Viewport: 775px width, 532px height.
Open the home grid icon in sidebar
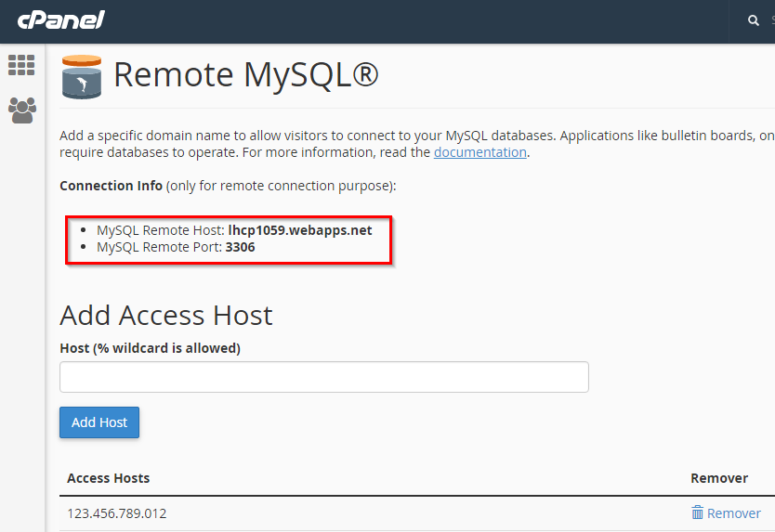coord(21,65)
